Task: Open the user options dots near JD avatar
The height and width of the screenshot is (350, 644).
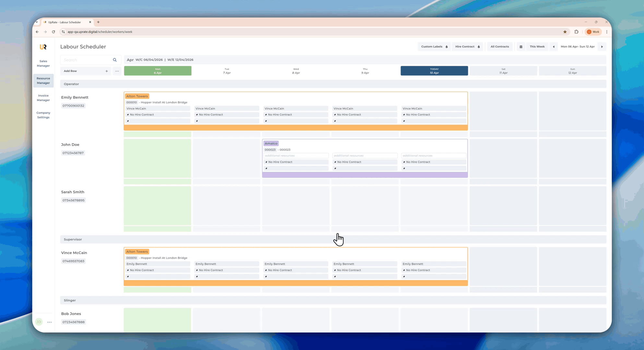Action: pos(49,322)
